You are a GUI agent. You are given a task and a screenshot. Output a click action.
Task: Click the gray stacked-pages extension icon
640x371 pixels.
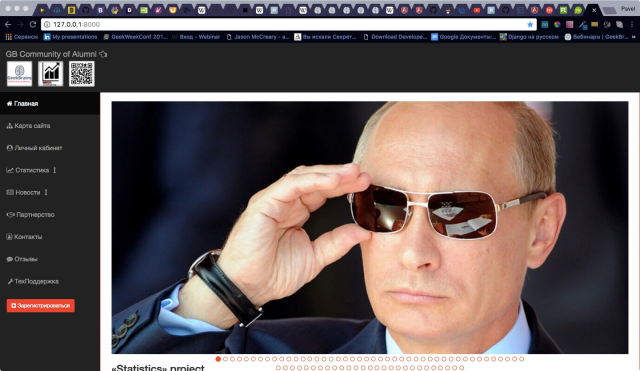[620, 24]
